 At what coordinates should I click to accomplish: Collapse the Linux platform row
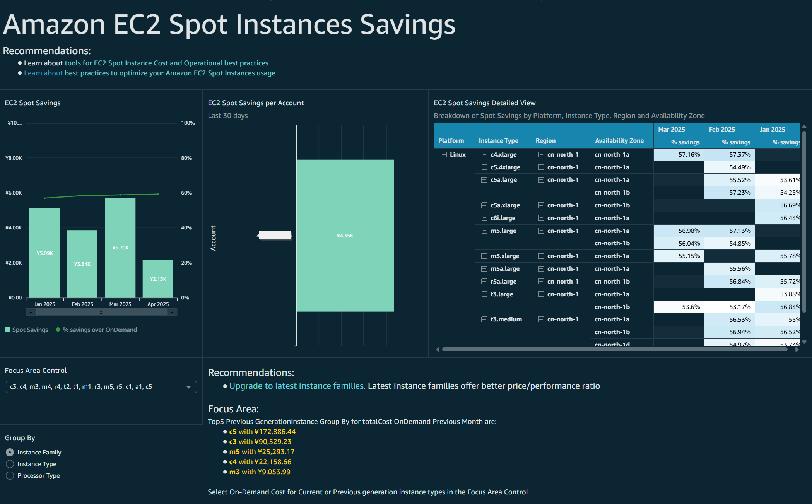click(x=444, y=154)
